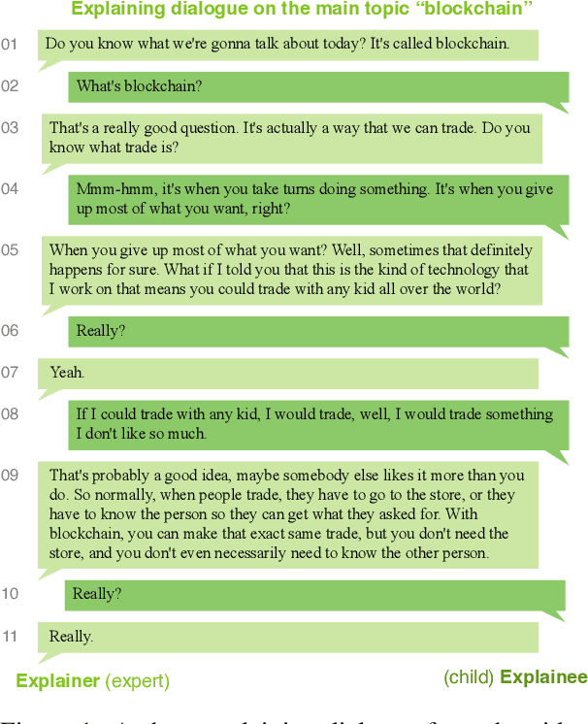Click the bubble "Do you know what we're gonna talk about"
Image resolution: width=588 pixels, height=724 pixels.
coord(287,45)
